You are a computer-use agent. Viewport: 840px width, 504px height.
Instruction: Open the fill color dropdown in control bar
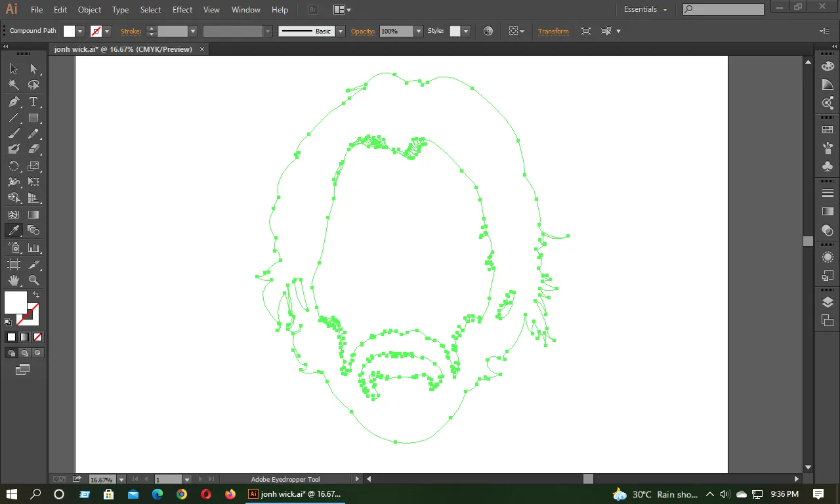(x=81, y=31)
